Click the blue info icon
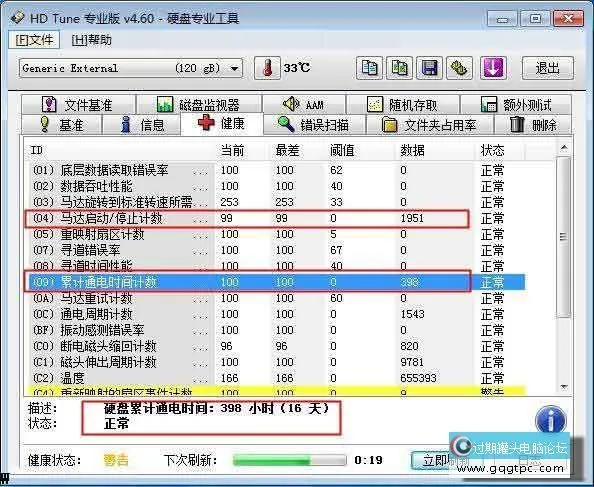 click(x=550, y=420)
